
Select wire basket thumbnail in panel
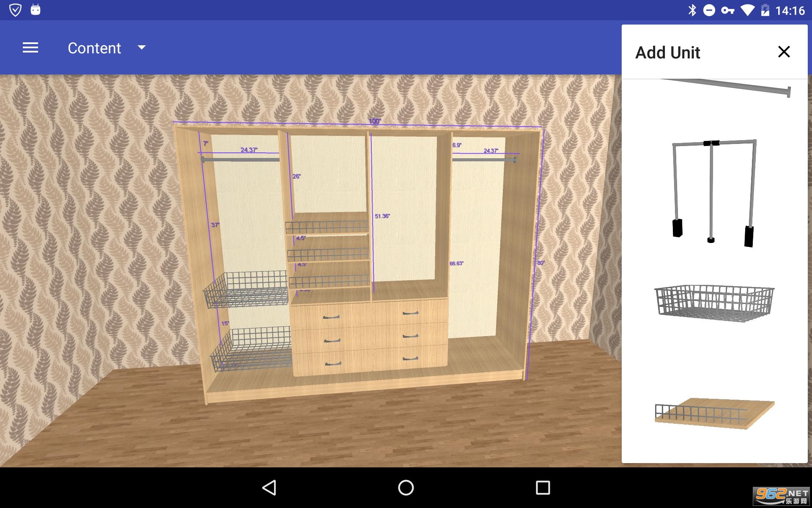(711, 301)
